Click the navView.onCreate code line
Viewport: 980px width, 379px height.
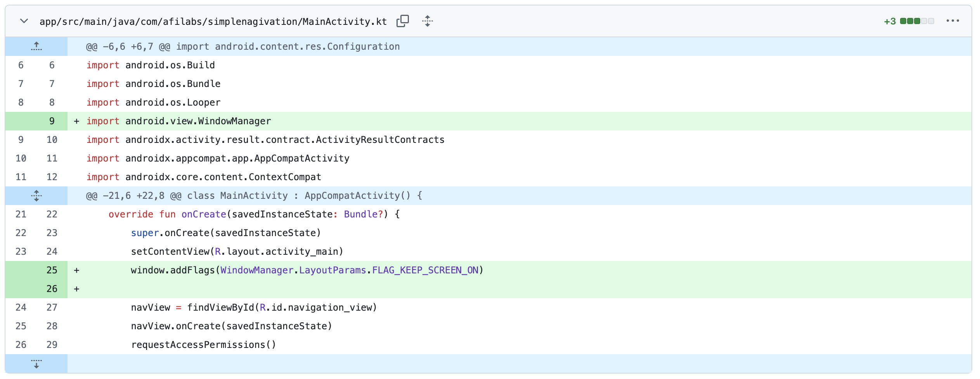coord(232,326)
